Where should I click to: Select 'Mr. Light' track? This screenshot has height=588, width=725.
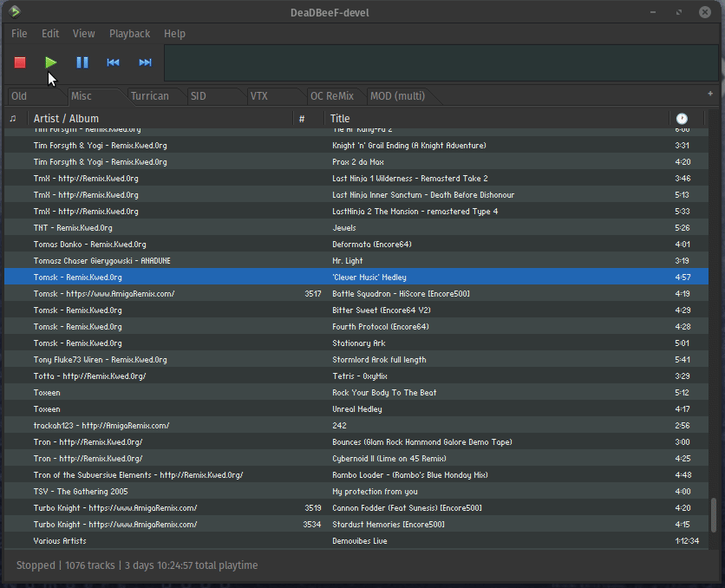click(356, 261)
